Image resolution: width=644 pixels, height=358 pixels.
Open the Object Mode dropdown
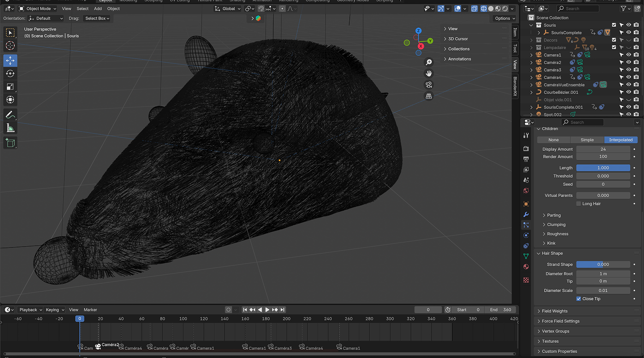pos(38,9)
